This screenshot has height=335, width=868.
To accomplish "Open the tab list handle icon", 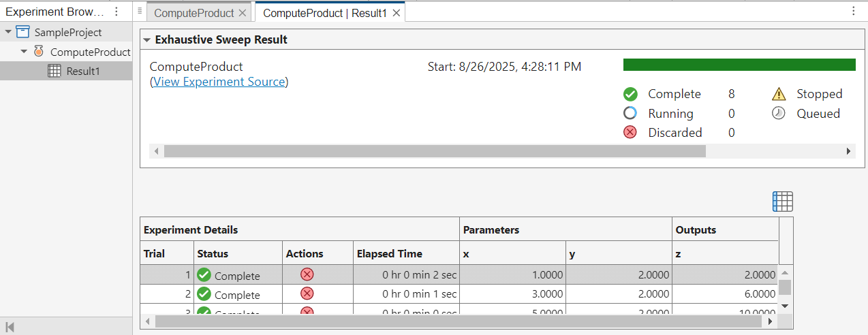I will pos(140,11).
